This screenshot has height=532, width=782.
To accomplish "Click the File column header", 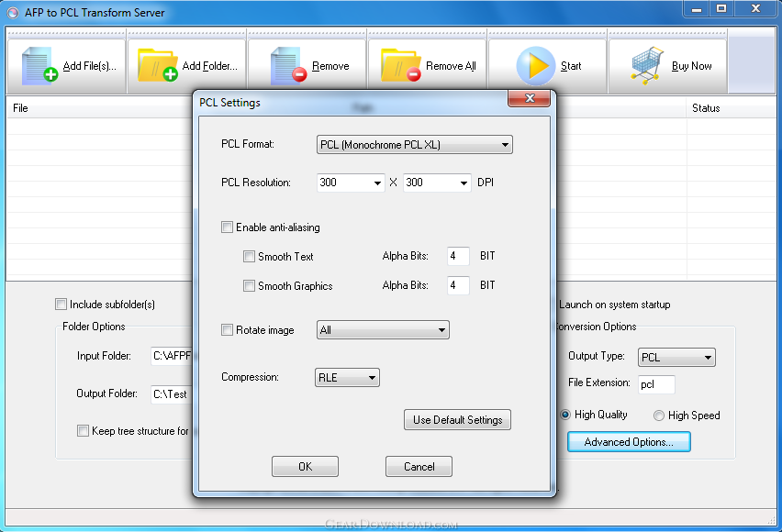I will [x=100, y=108].
